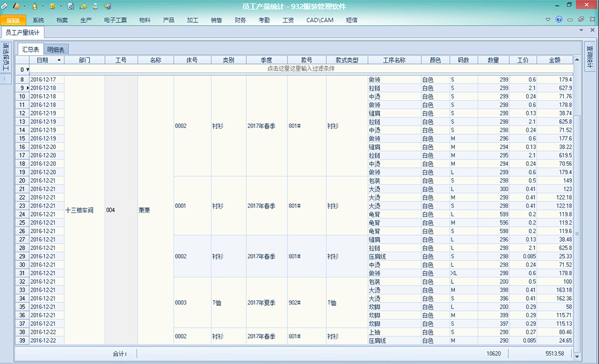Click the bell icon in top toolbar

(35, 6)
